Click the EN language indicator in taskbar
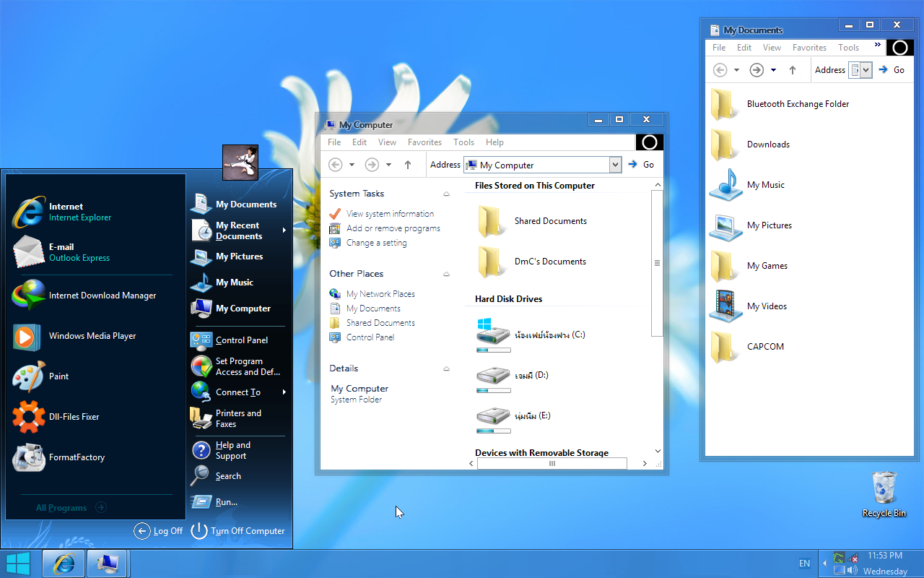 click(x=804, y=564)
